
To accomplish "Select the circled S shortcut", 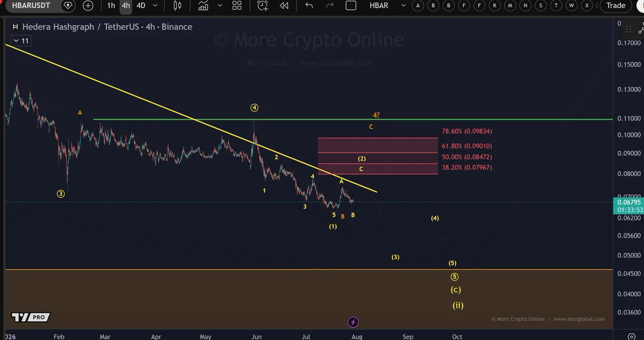I will (x=541, y=5).
